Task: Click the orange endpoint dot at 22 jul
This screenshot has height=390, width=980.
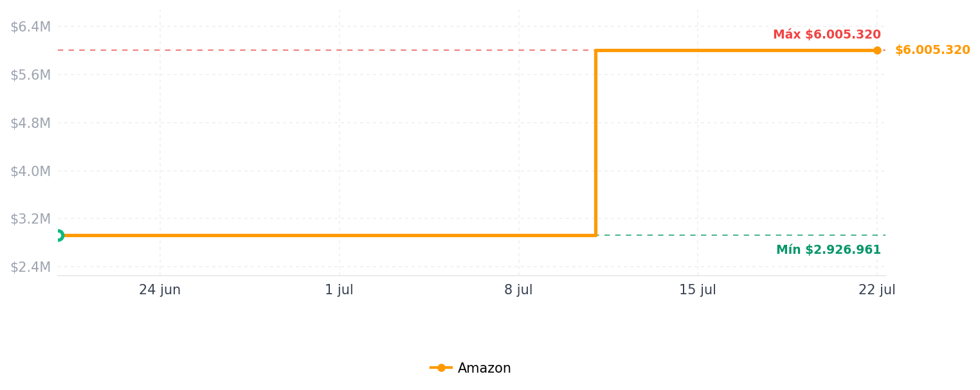Action: coord(877,50)
